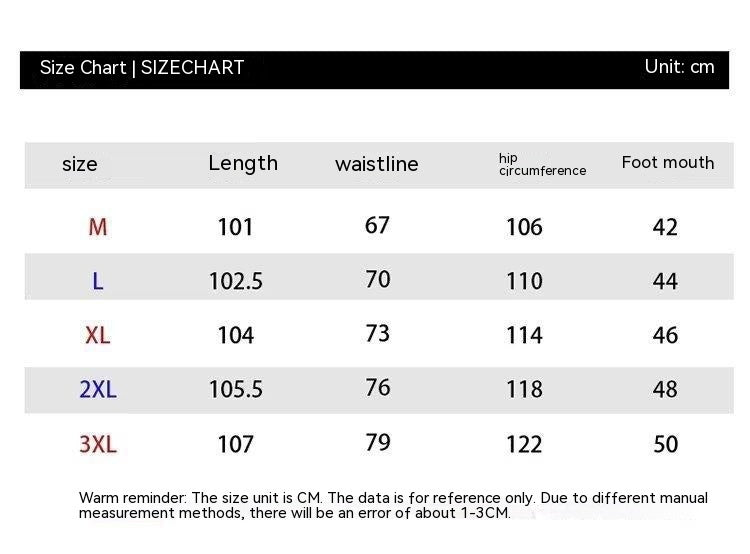Click the hip circumference header
This screenshot has height=554, width=750.
point(542,164)
